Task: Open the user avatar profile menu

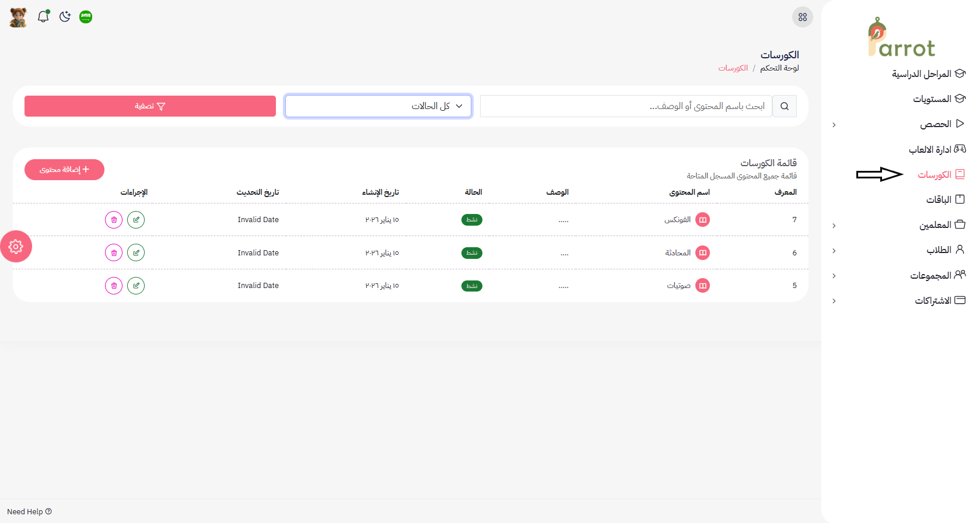Action: click(18, 17)
